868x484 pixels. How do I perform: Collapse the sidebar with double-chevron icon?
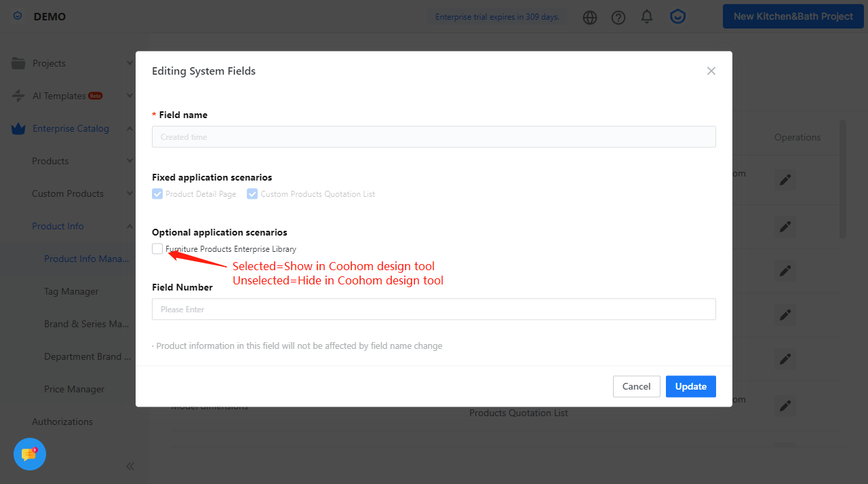tap(130, 466)
